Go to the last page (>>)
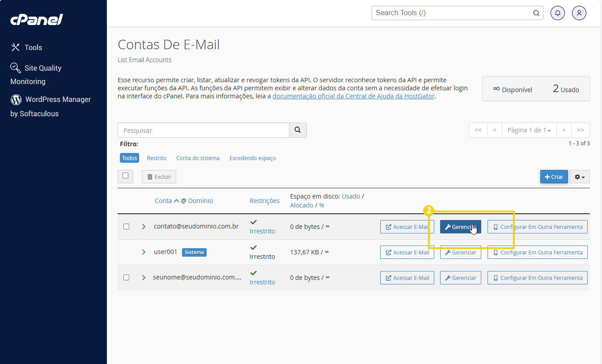 [x=581, y=130]
